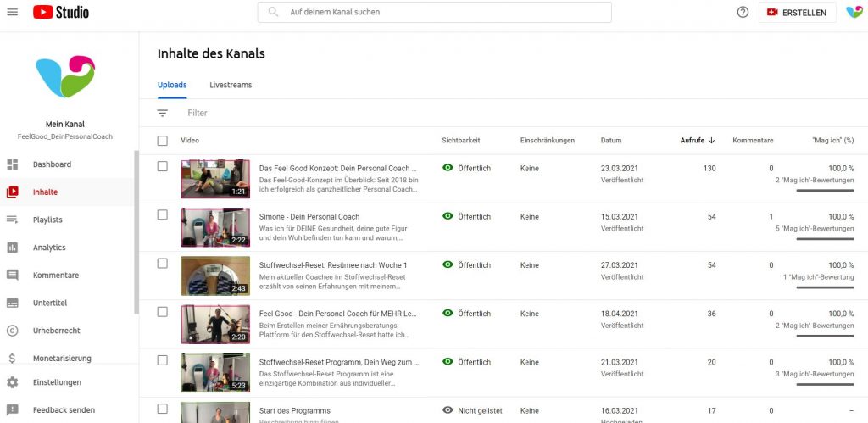Select the Uploads tab
The height and width of the screenshot is (423, 868).
pos(172,86)
